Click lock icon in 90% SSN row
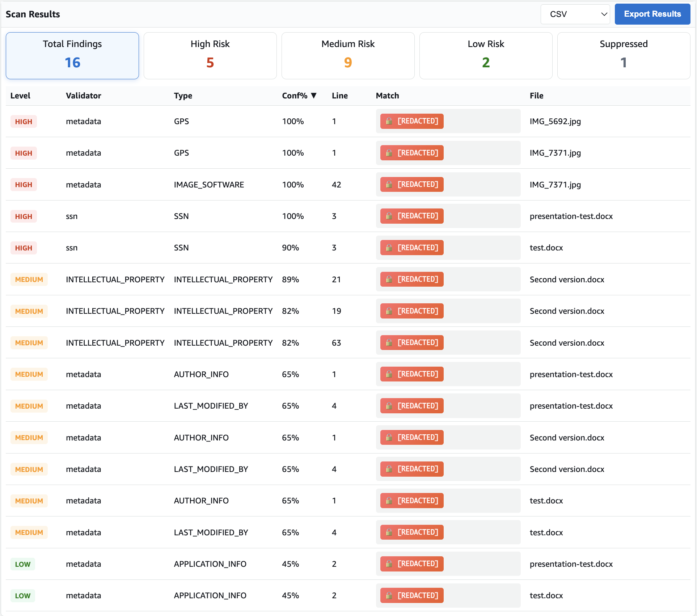Viewport: 697px width, 616px height. click(x=389, y=248)
